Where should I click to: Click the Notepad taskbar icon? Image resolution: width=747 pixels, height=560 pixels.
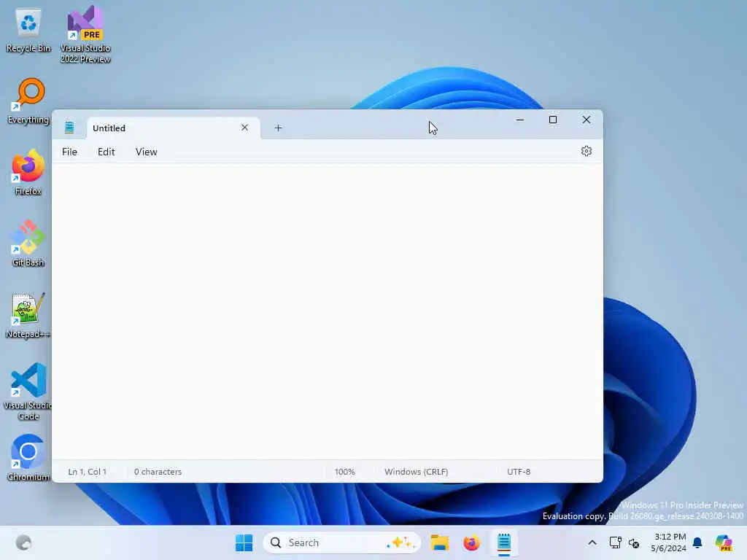click(x=503, y=542)
